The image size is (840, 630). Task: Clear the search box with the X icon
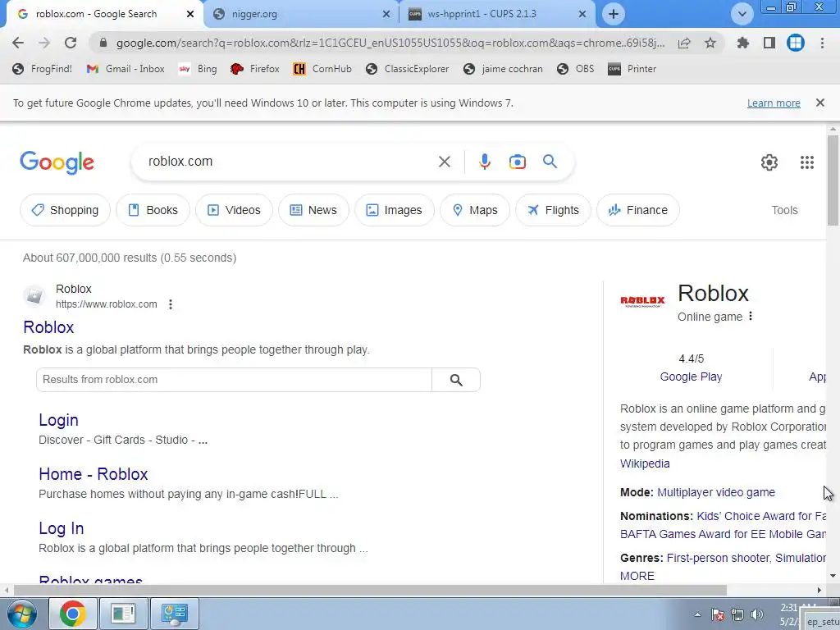[444, 162]
